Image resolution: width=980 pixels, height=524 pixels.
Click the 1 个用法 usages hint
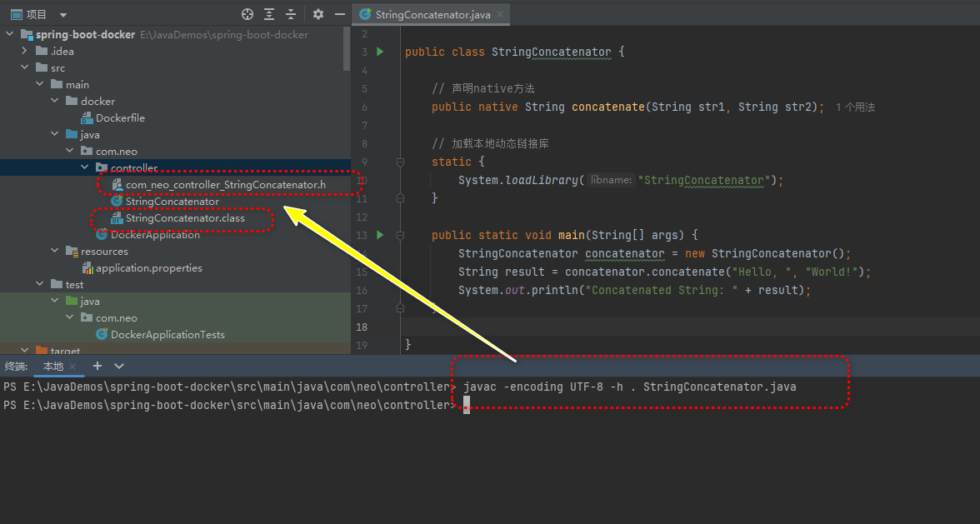[x=855, y=107]
